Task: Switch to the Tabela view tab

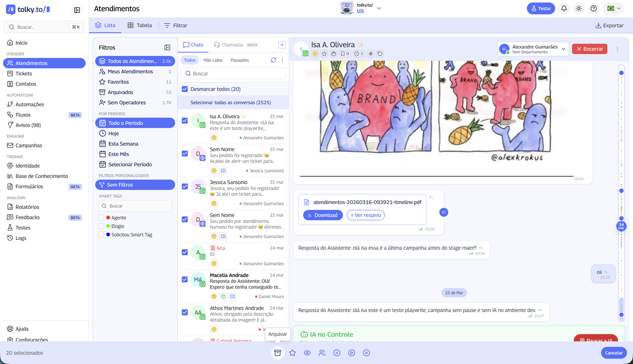Action: click(x=140, y=26)
